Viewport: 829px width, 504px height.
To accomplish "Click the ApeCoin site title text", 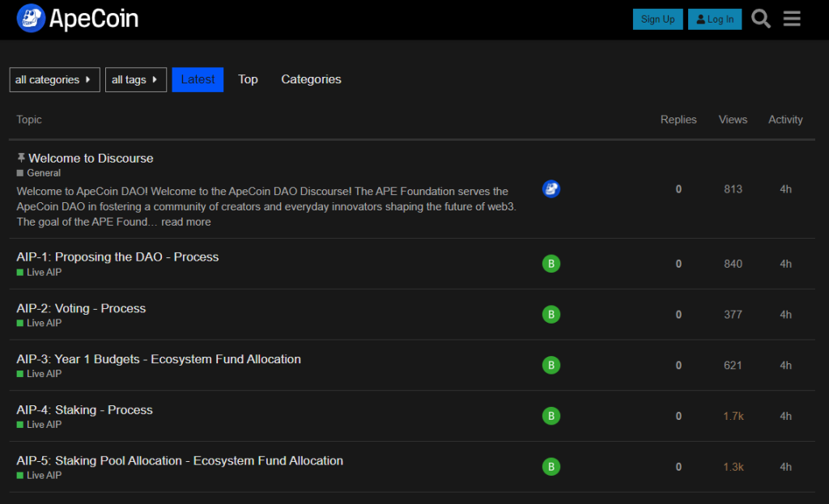I will tap(94, 19).
